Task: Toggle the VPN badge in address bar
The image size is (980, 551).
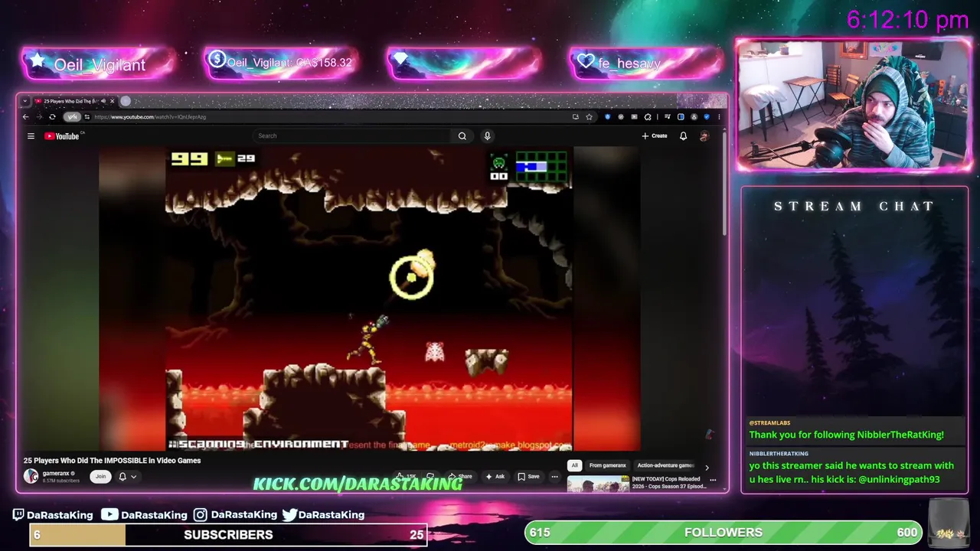Action: pyautogui.click(x=71, y=117)
